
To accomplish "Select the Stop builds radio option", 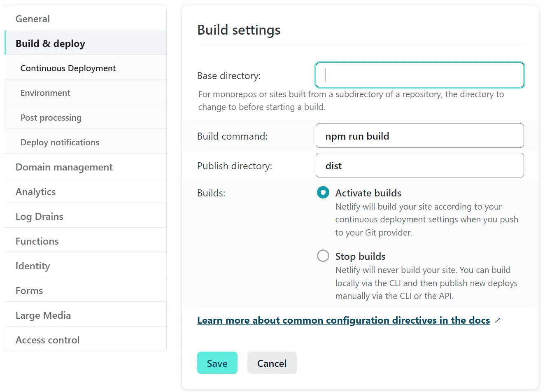I will point(323,256).
